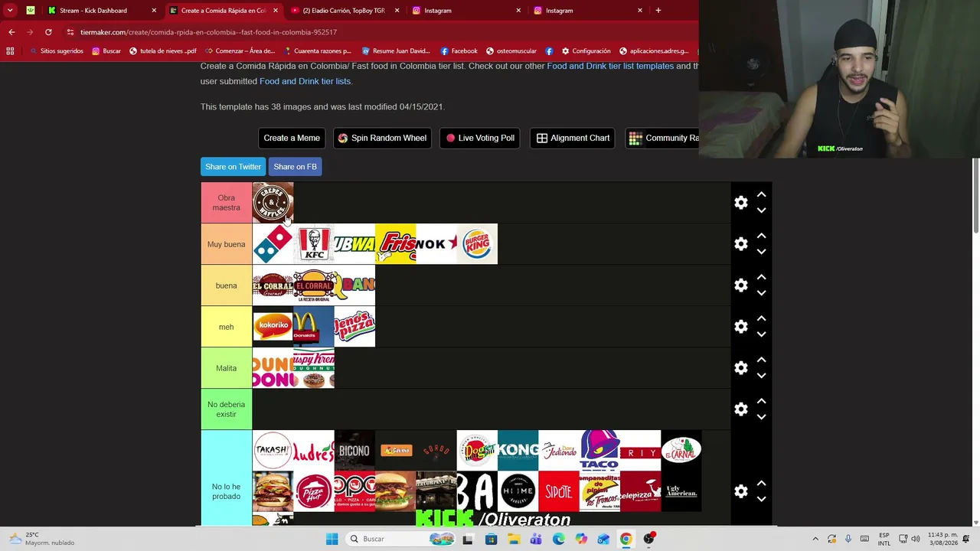Open settings gear for the buena tier
The height and width of the screenshot is (551, 980).
pos(740,285)
